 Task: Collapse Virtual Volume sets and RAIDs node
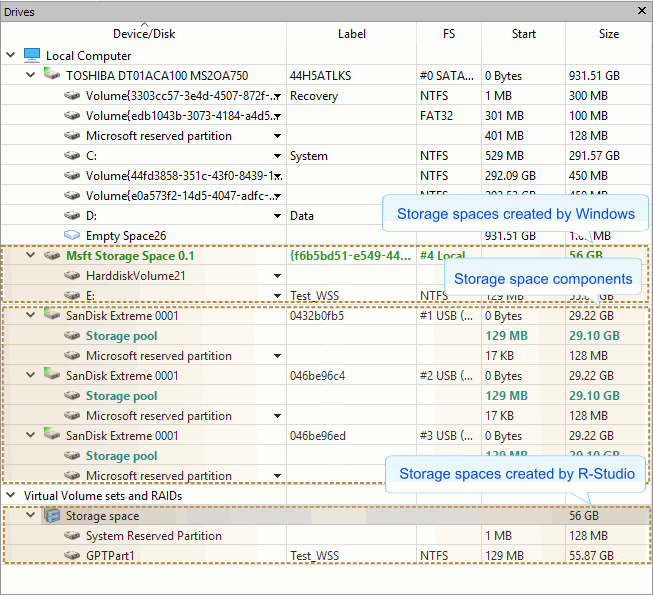pos(11,495)
